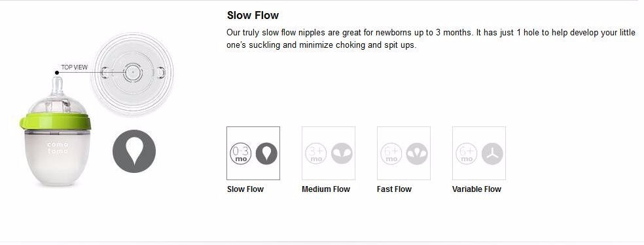644x245 pixels.
Task: Click the 3+ mo age circle icon
Action: pyautogui.click(x=316, y=154)
